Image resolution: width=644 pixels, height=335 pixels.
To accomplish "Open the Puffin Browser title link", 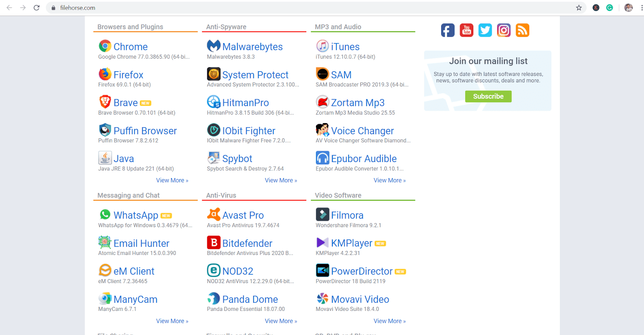I will pos(145,131).
